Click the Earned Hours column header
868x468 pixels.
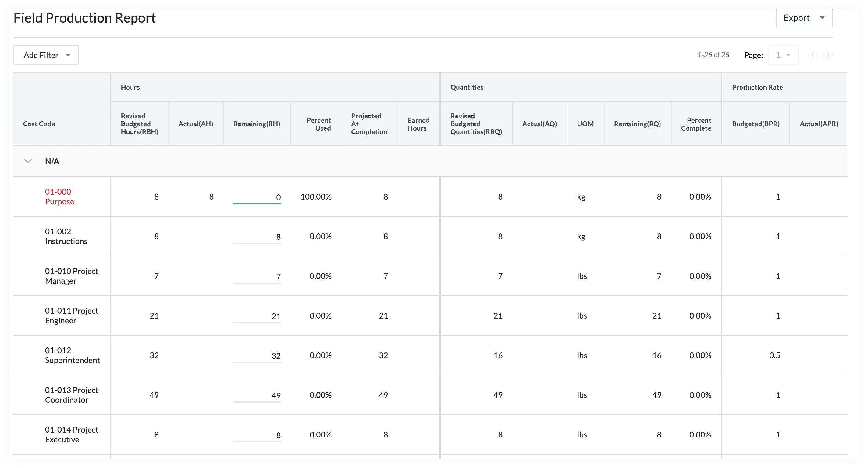[418, 124]
